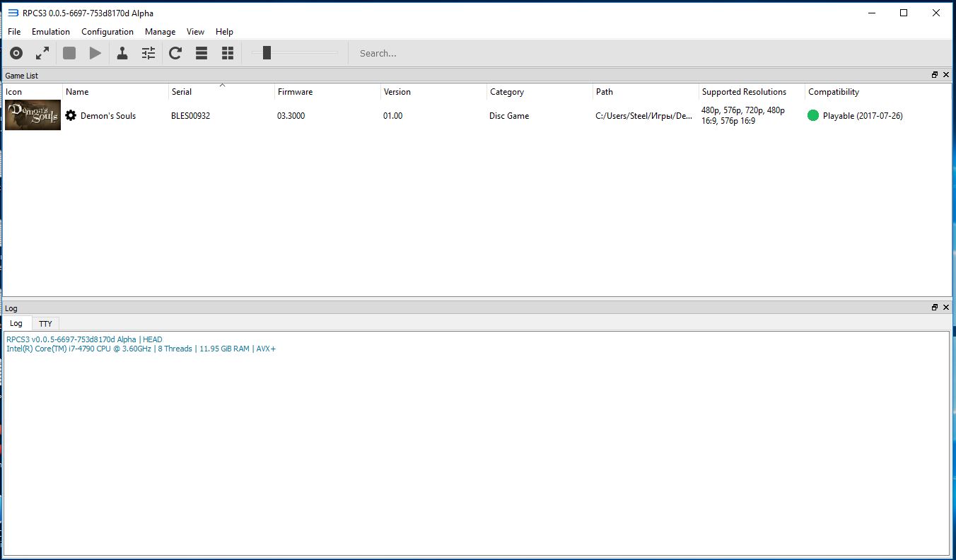
Task: Refresh the game list
Action: tap(175, 53)
